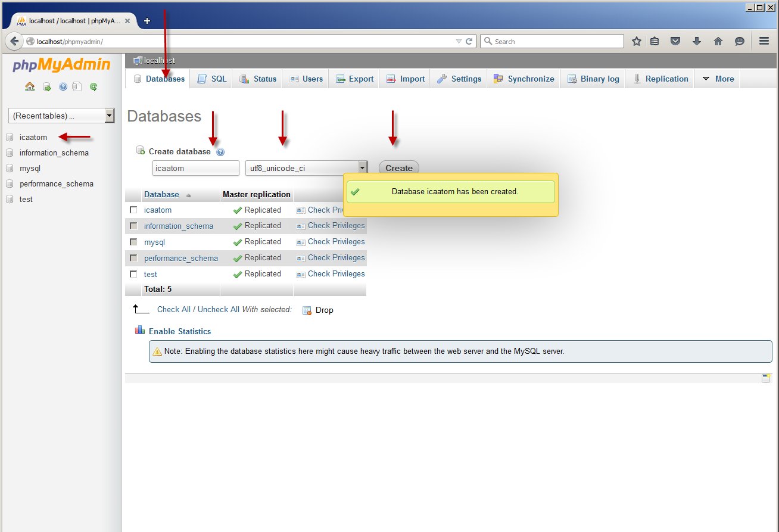Click the green reload navigation icon in sidebar

[94, 86]
